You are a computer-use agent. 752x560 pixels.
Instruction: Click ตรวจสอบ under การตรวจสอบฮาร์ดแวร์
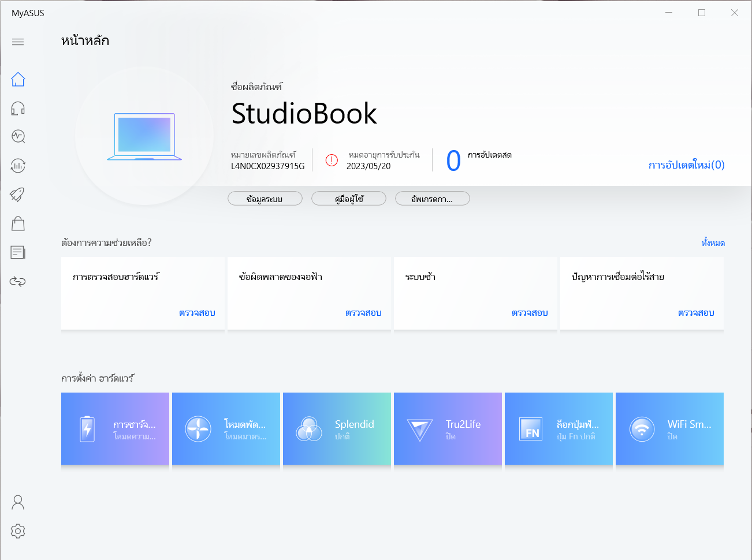(x=197, y=313)
